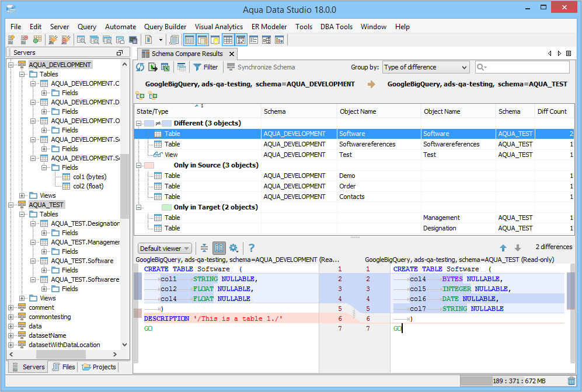582x392 pixels.
Task: Click the Collapse All tree icon
Action: [153, 96]
